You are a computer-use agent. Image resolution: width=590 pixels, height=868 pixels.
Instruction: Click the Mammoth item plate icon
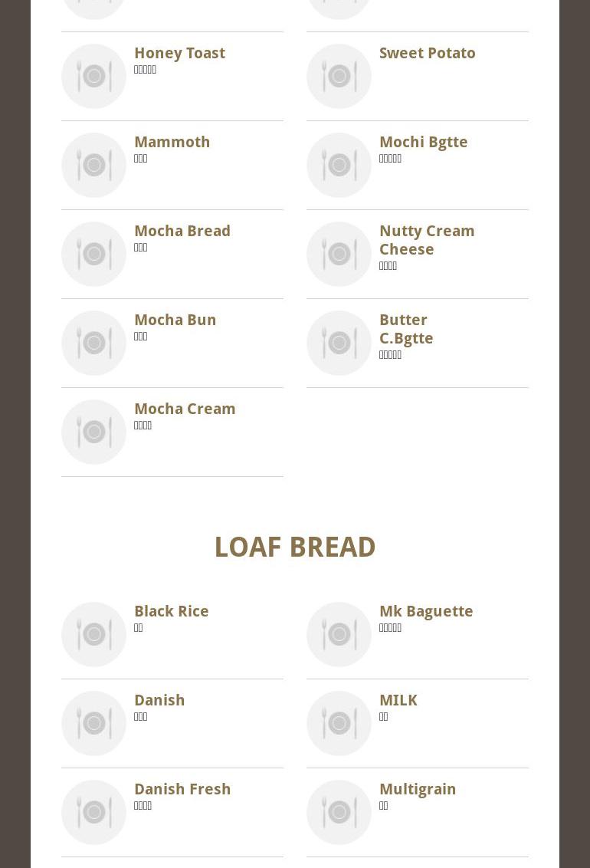pos(93,165)
